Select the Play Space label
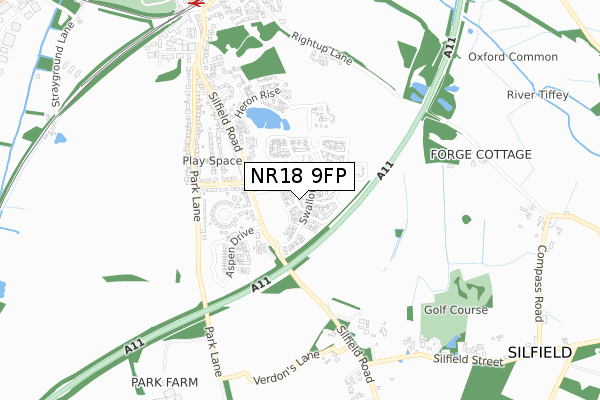Viewport: 600px width, 400px height. coord(212,161)
